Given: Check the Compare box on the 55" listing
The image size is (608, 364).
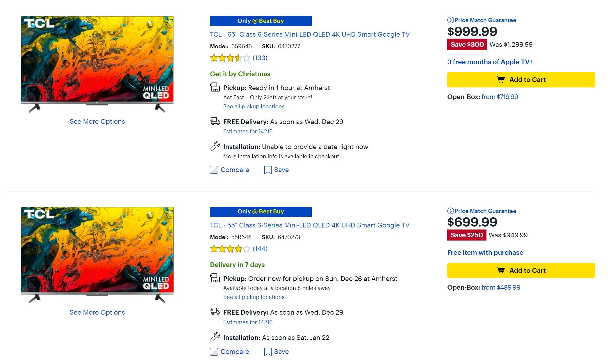Looking at the screenshot, I should pos(214,352).
